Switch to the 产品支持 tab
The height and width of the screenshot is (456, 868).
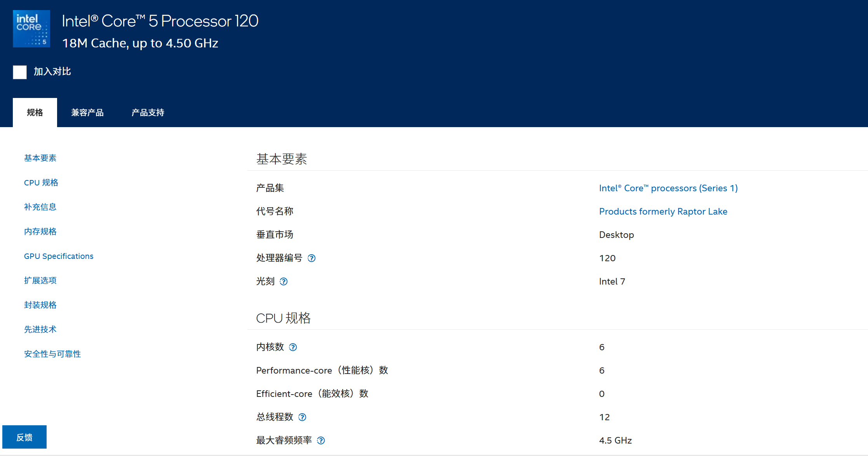click(x=148, y=112)
